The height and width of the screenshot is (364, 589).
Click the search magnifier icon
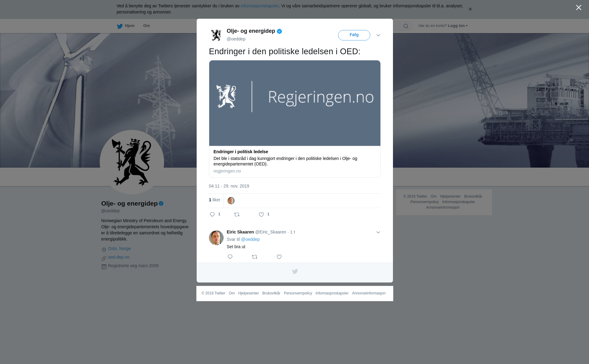point(406,26)
